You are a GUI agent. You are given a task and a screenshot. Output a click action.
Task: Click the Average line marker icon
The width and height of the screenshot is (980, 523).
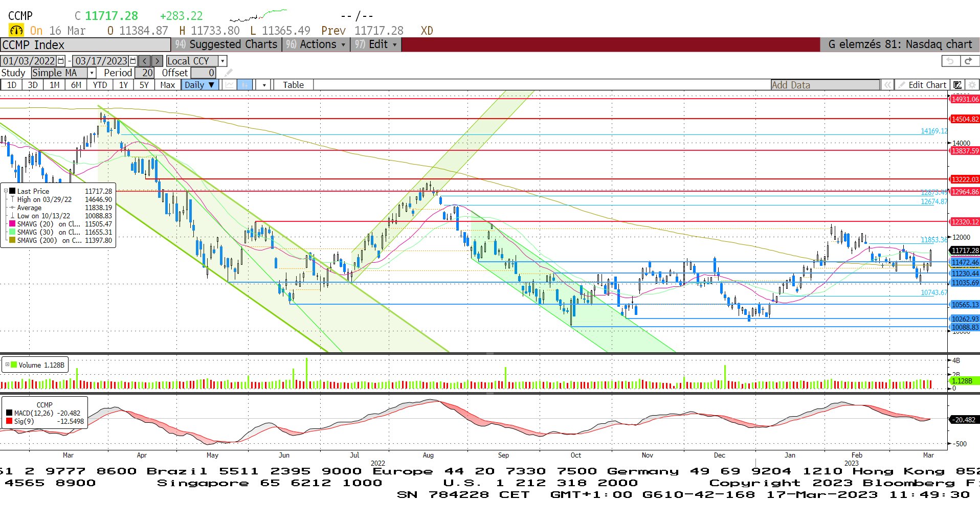pyautogui.click(x=12, y=208)
